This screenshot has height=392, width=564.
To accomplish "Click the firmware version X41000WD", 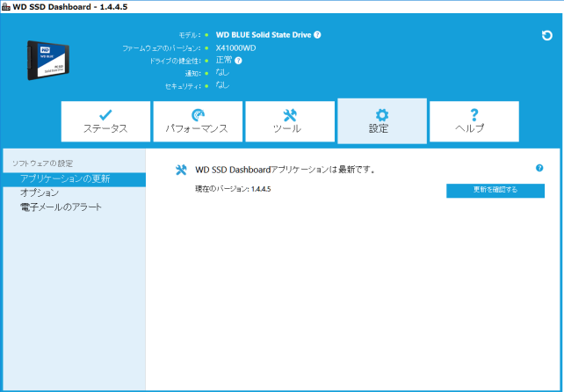I will point(235,47).
